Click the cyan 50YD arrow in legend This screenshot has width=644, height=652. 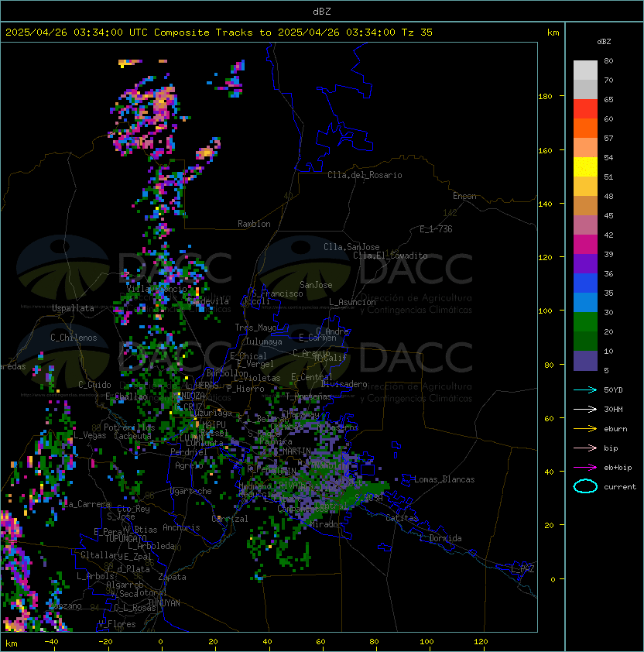(585, 389)
